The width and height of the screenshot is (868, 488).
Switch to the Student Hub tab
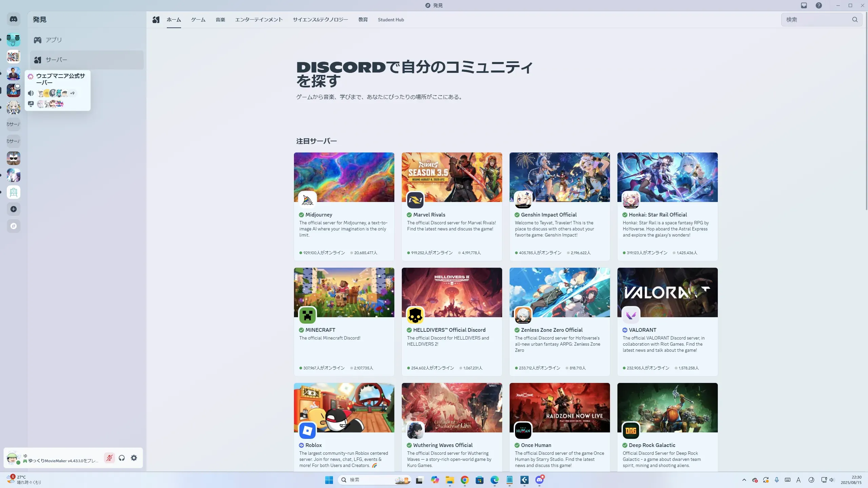click(391, 20)
